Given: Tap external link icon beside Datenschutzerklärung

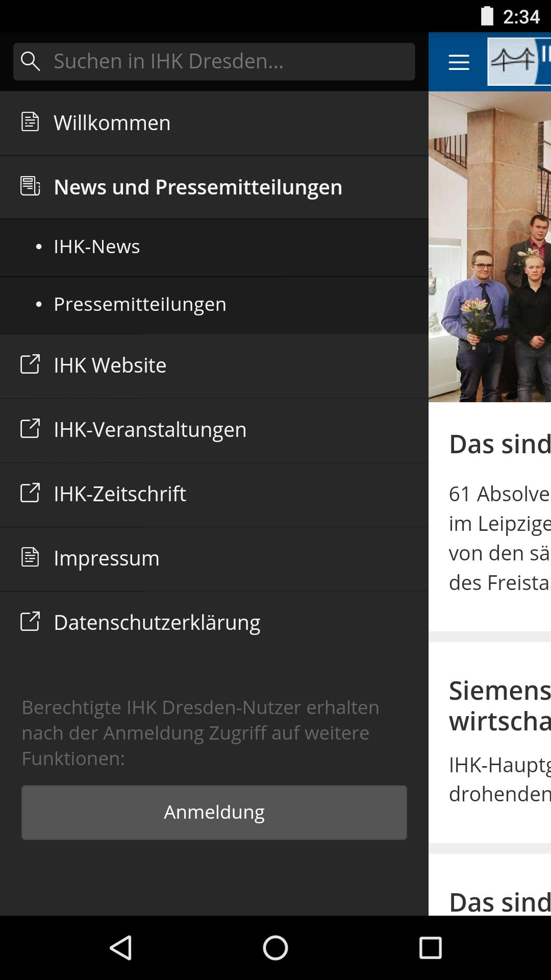Looking at the screenshot, I should pyautogui.click(x=30, y=622).
